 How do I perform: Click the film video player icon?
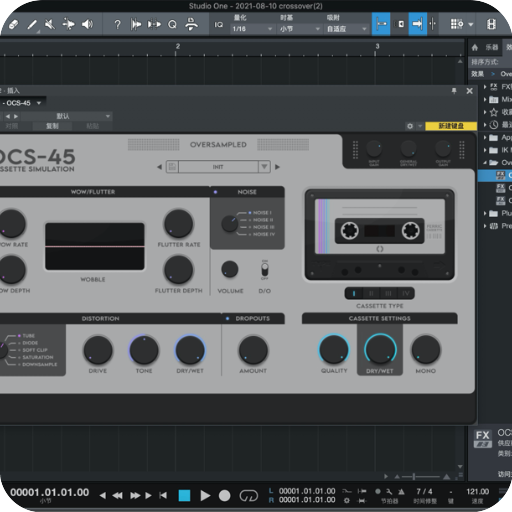tap(491, 24)
